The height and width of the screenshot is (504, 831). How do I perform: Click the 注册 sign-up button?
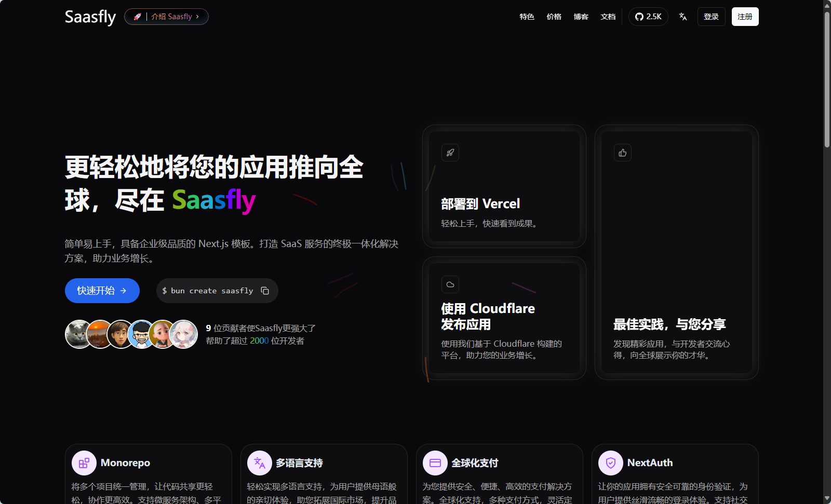click(x=745, y=17)
